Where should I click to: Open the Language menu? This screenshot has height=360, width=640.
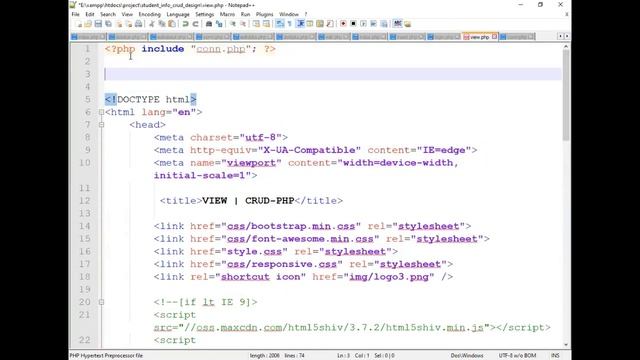[178, 14]
